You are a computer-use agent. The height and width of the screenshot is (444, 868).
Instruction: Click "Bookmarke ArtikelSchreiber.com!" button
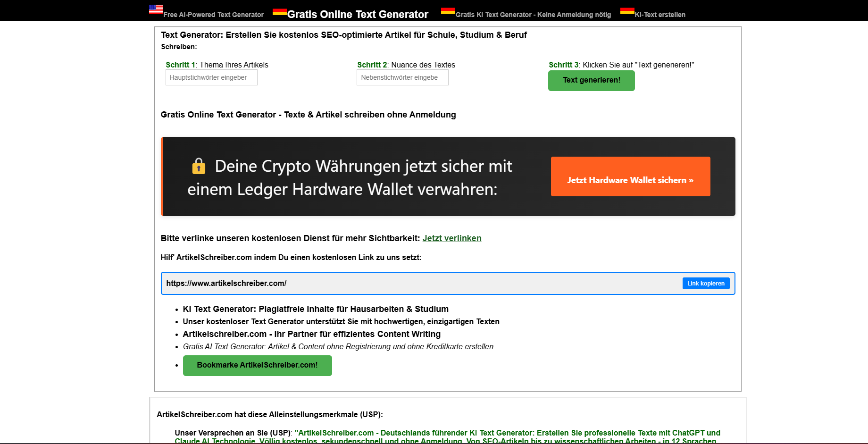(x=258, y=366)
